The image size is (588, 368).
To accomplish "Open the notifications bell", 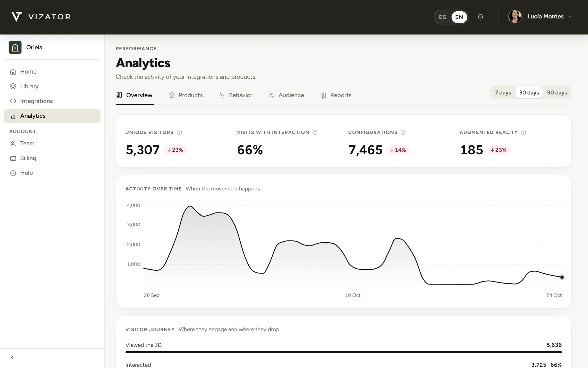I will coord(480,17).
